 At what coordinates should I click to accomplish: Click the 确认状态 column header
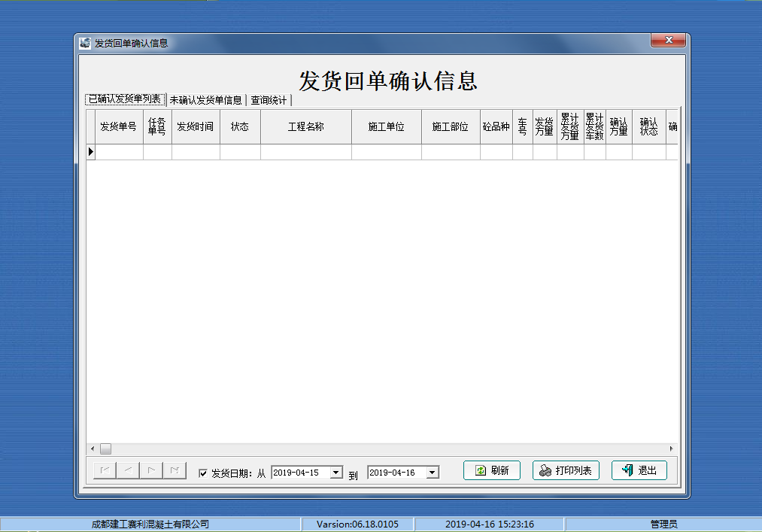pyautogui.click(x=648, y=127)
